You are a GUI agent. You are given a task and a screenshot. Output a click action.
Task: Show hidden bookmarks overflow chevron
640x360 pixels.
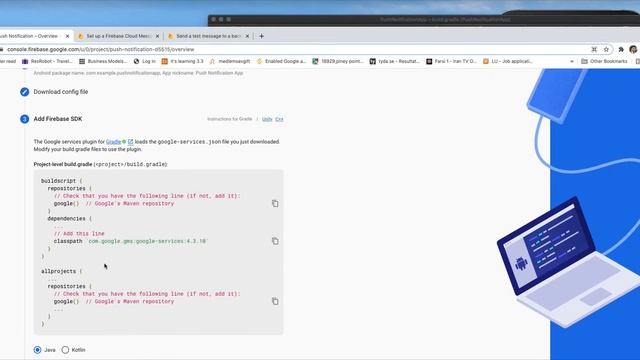point(572,61)
